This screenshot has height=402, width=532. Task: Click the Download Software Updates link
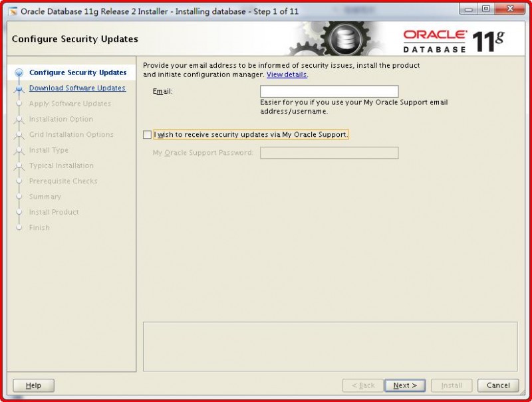77,88
